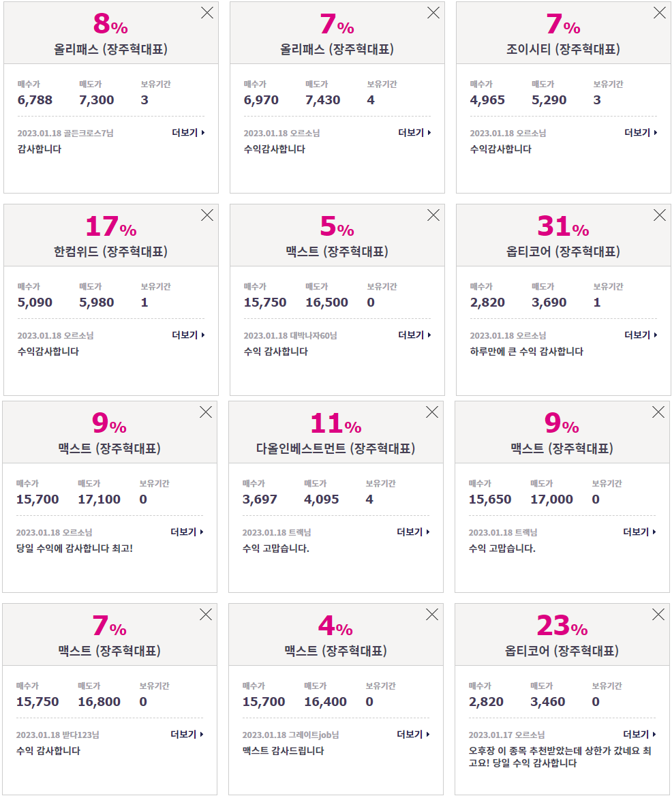Dismiss the 11% 다올인베스트먼트 card
Screen dimensions: 672x798
tap(432, 412)
